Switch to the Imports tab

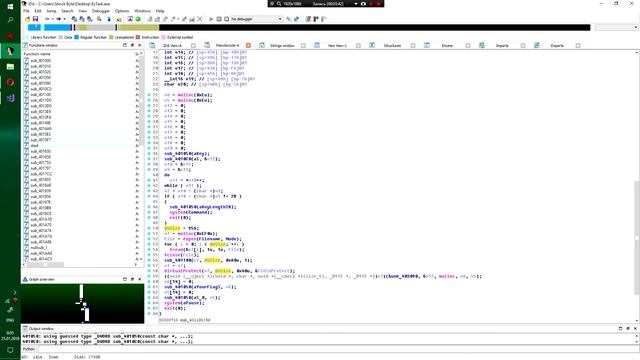502,46
